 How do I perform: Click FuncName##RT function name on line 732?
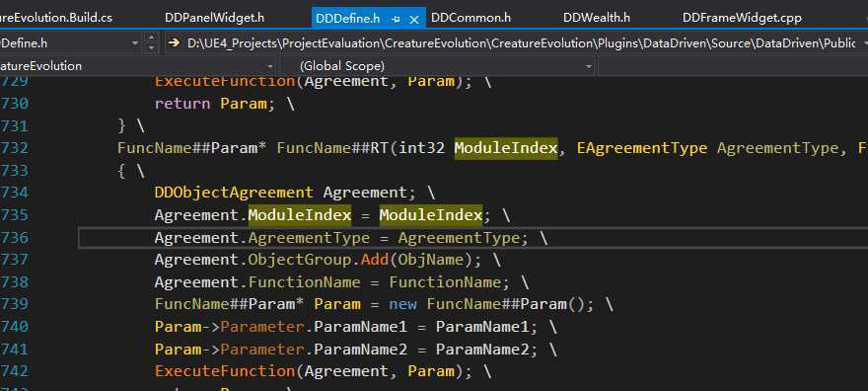332,148
